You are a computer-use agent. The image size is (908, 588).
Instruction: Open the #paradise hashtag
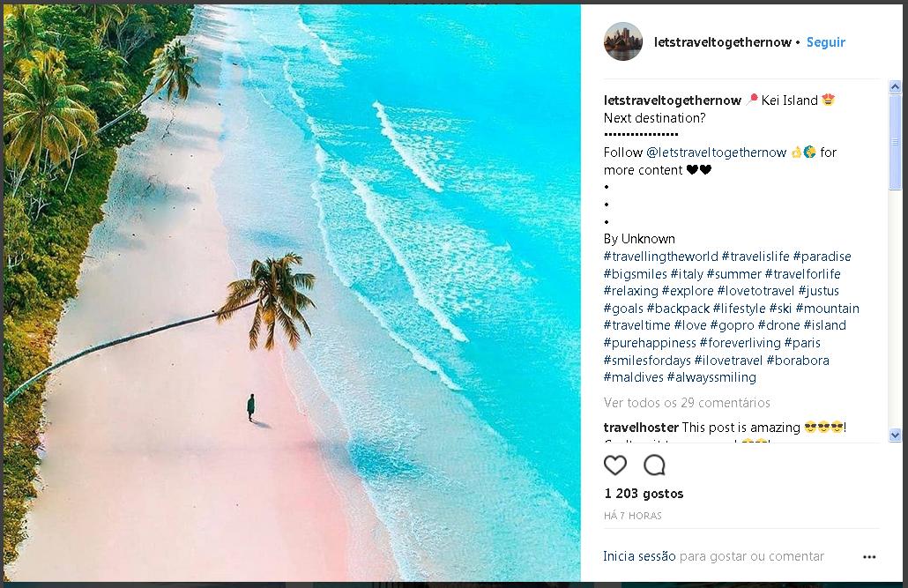(822, 257)
